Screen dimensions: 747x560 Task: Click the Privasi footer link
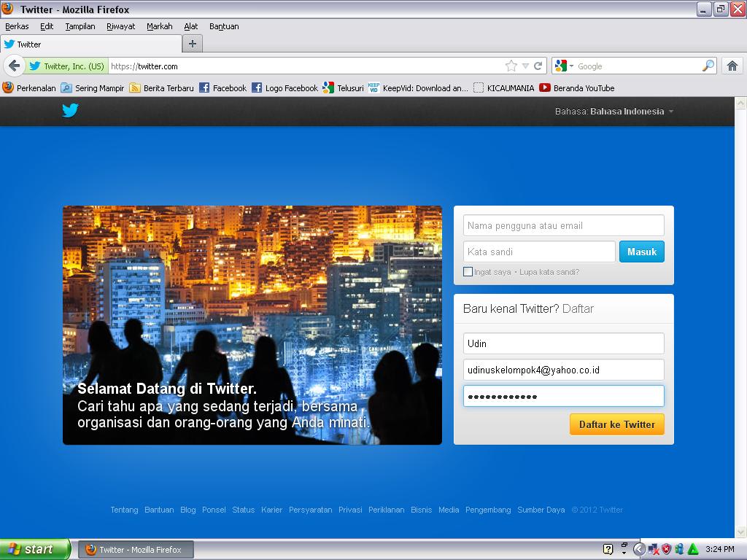[350, 510]
